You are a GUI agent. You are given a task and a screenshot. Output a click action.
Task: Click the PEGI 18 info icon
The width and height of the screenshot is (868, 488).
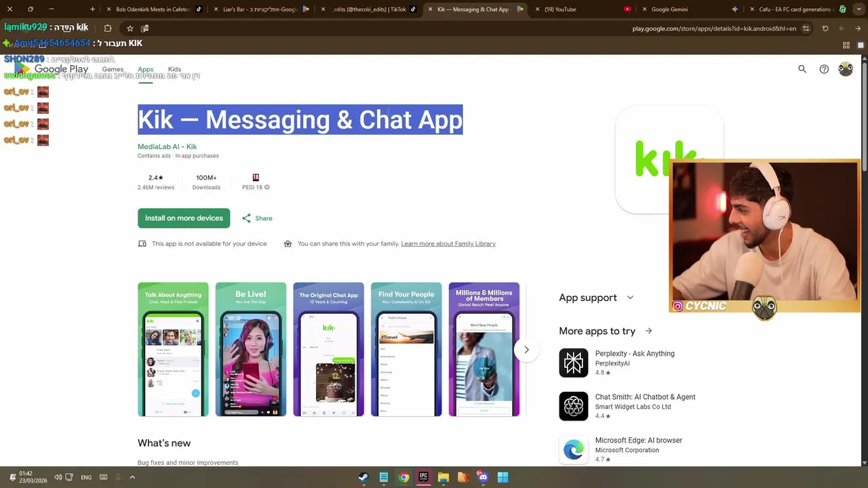point(267,188)
